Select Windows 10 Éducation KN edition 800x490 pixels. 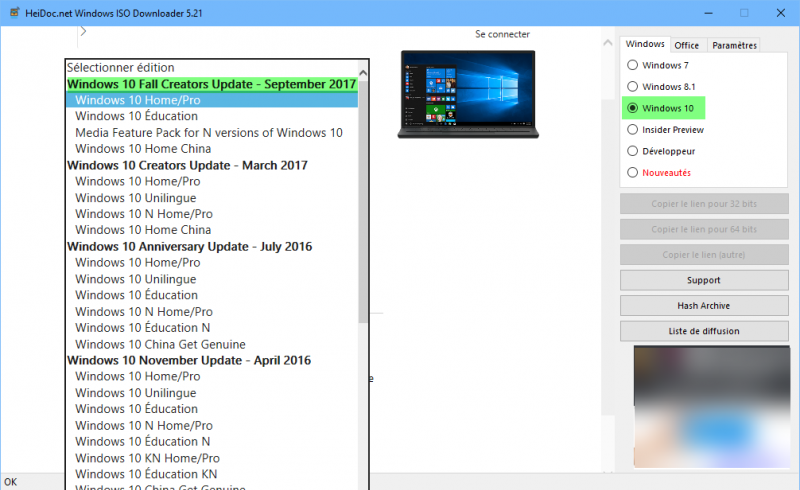(212, 474)
